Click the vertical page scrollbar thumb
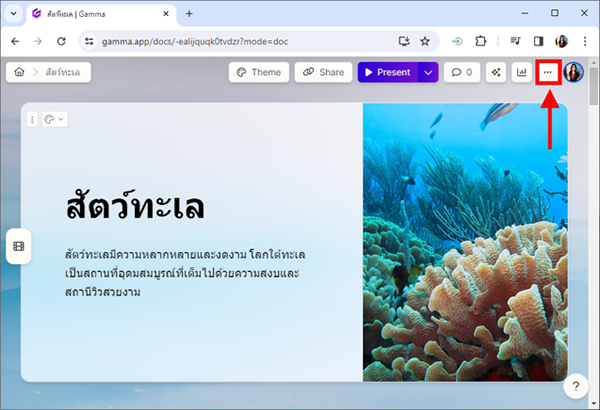 coord(594,85)
